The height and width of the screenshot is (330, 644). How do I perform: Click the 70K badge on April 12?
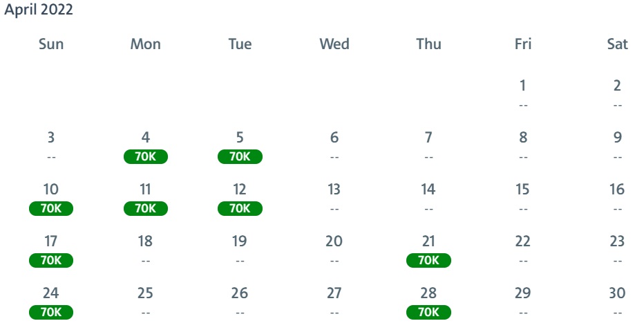coord(240,208)
